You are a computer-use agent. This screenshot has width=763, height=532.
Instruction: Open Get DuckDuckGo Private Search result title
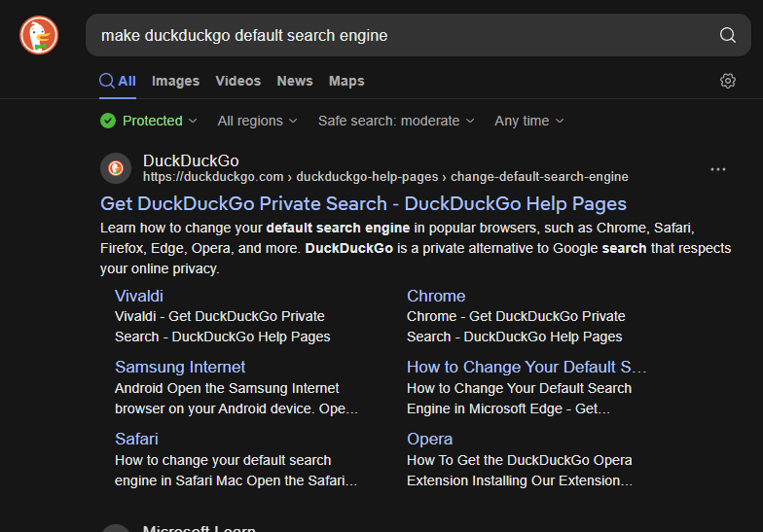pyautogui.click(x=363, y=204)
